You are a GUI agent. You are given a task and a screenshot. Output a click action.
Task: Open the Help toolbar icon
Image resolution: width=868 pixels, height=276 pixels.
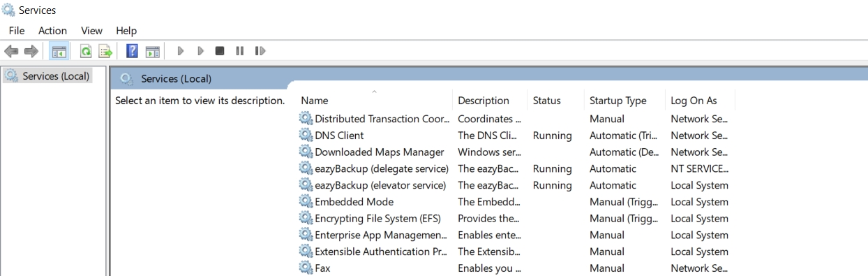click(132, 51)
